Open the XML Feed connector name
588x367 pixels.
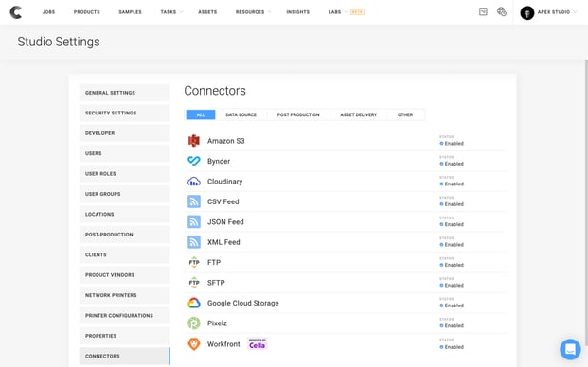coord(223,242)
